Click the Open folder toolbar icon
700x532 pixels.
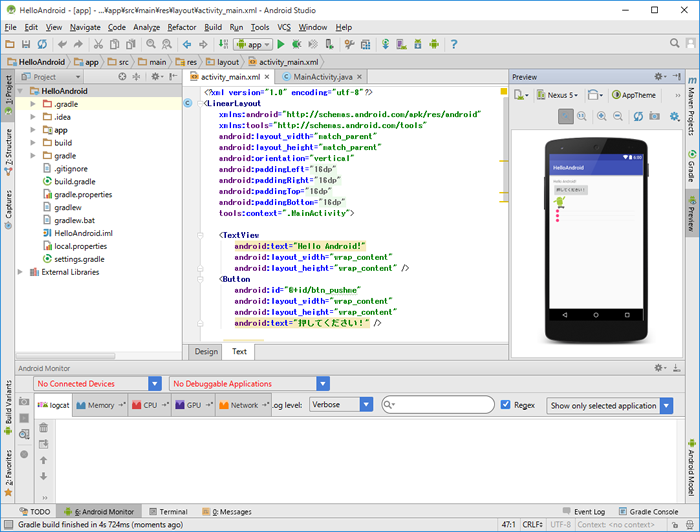(10, 44)
